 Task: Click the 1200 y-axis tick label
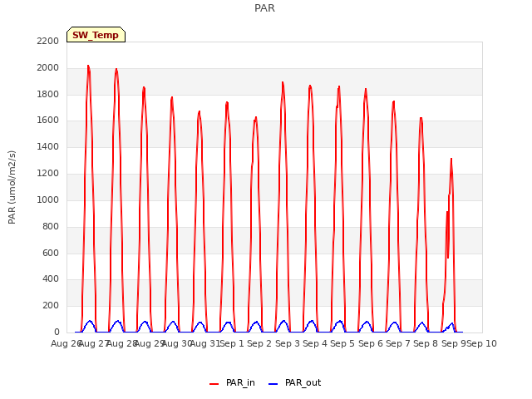[48, 174]
